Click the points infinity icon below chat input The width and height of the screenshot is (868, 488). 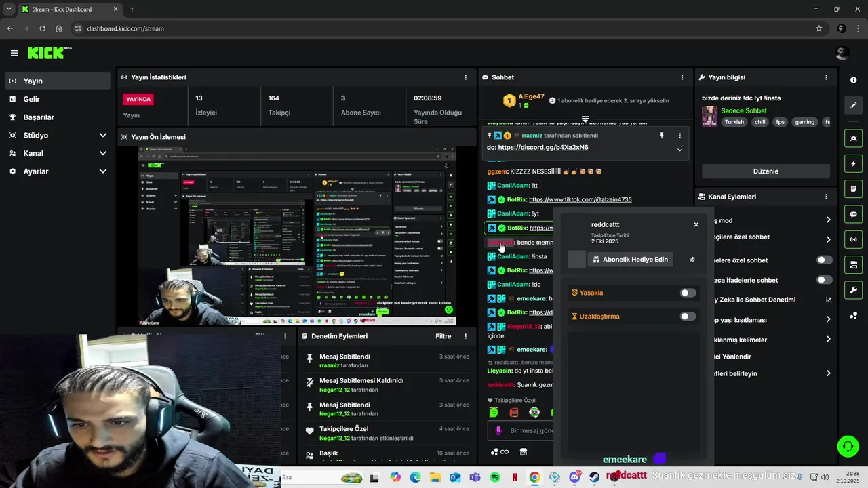pyautogui.click(x=498, y=452)
